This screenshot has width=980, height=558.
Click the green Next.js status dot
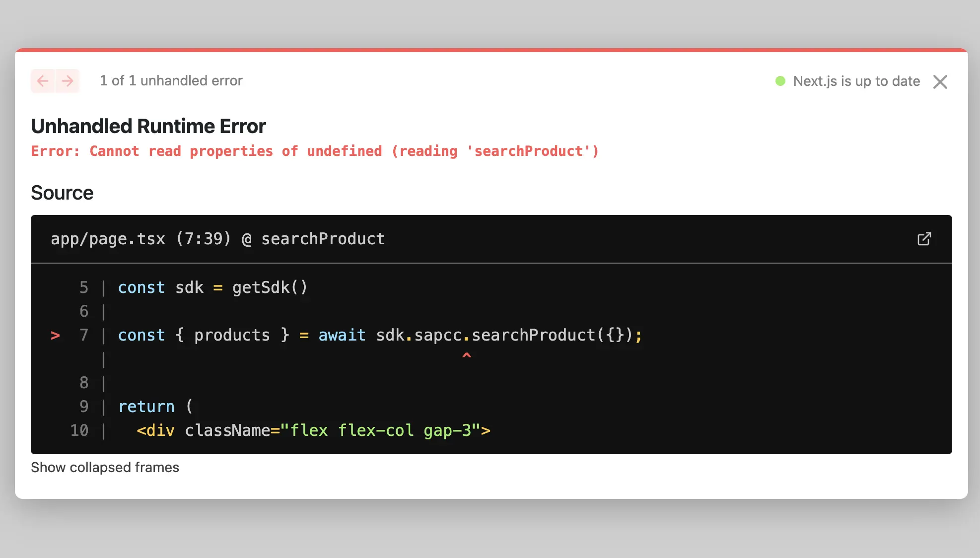click(781, 80)
